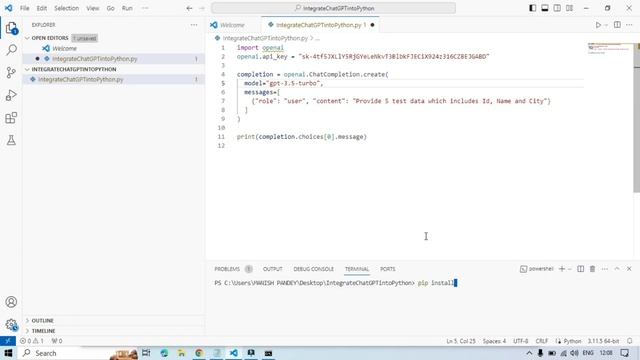The height and width of the screenshot is (360, 640).
Task: Open the Search view in activity bar
Action: (x=11, y=50)
